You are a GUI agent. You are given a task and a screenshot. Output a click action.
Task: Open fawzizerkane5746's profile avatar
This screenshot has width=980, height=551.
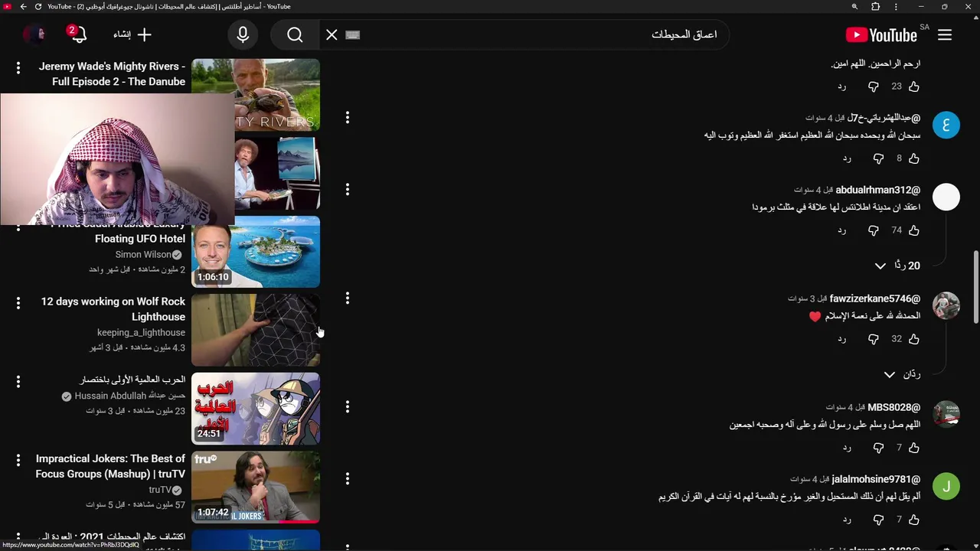946,305
